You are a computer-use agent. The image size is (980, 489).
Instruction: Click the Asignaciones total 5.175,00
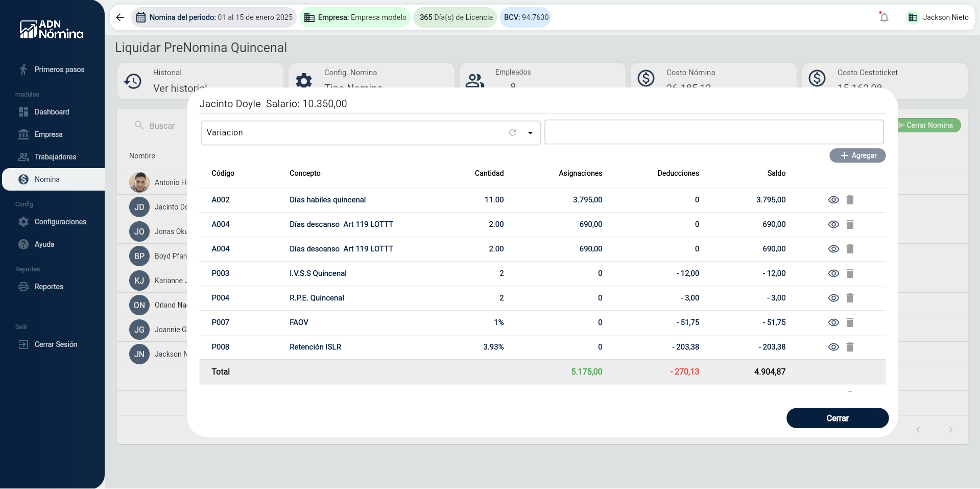click(x=586, y=371)
